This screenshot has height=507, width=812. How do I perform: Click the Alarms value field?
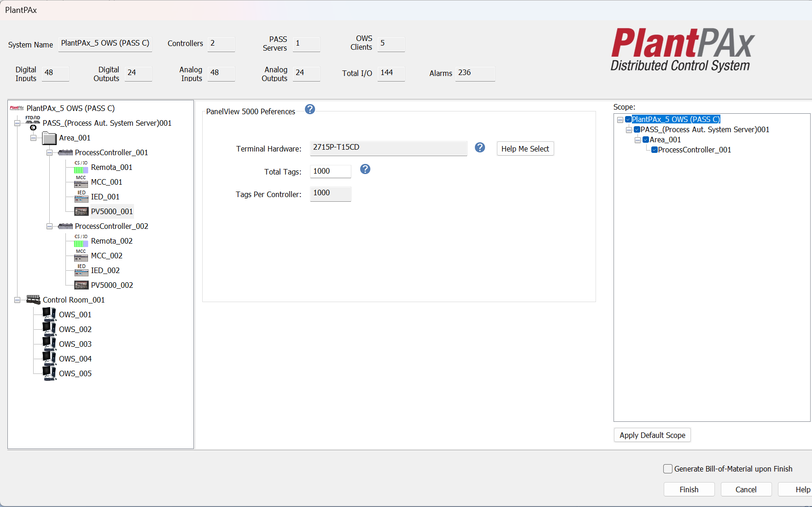(x=475, y=74)
